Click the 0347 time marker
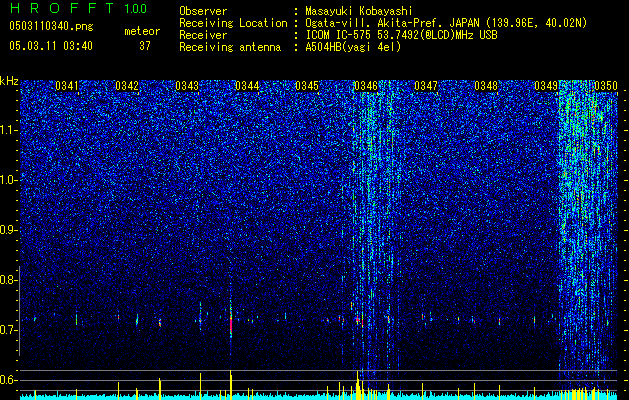The height and width of the screenshot is (400, 629). [426, 86]
